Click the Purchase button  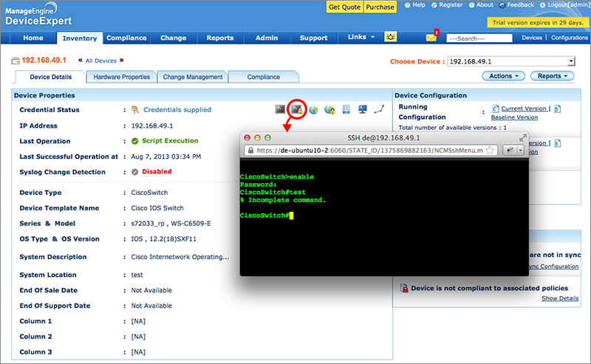click(x=380, y=7)
